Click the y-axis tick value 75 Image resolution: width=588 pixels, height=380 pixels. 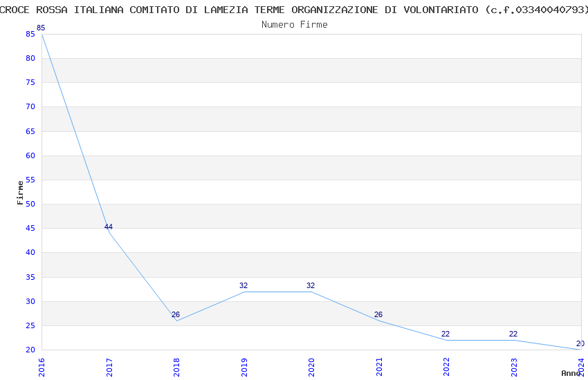coord(30,82)
